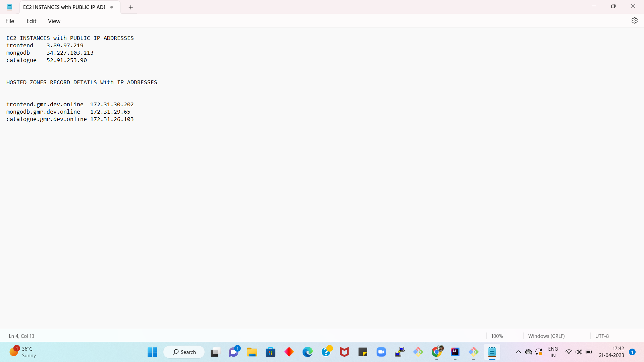Open McAfee security from the taskbar

pos(344,352)
